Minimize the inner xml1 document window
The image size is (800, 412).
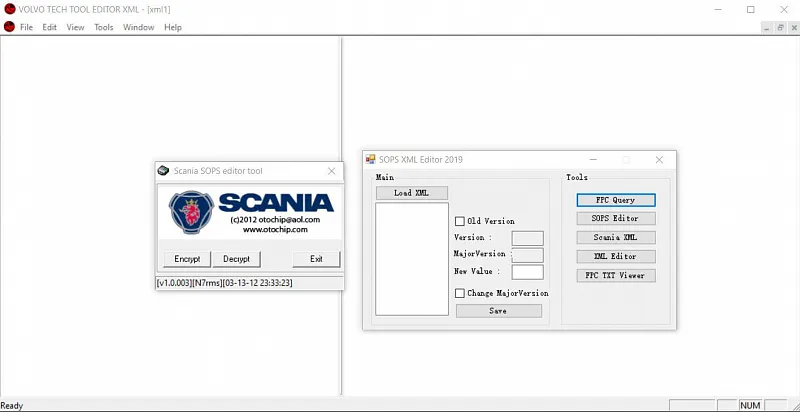[767, 28]
